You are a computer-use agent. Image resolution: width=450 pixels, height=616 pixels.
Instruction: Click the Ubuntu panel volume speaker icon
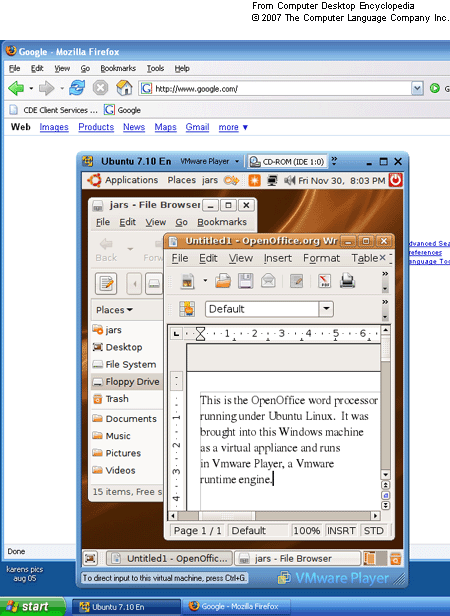290,181
